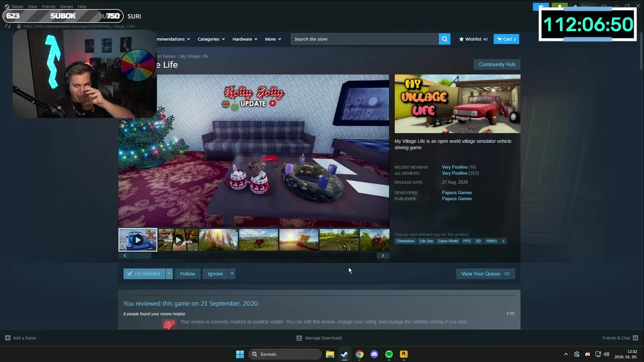The image size is (644, 362).
Task: Select the 1990's tag
Action: click(x=491, y=241)
